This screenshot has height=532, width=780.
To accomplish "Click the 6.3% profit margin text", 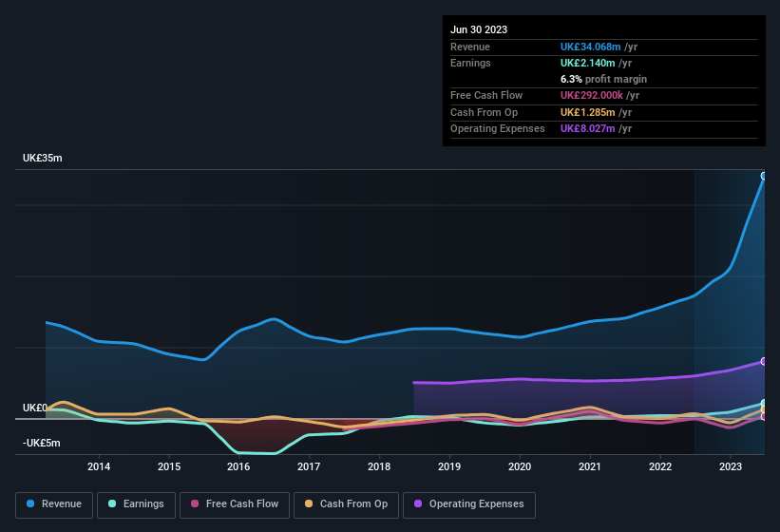I will point(603,79).
